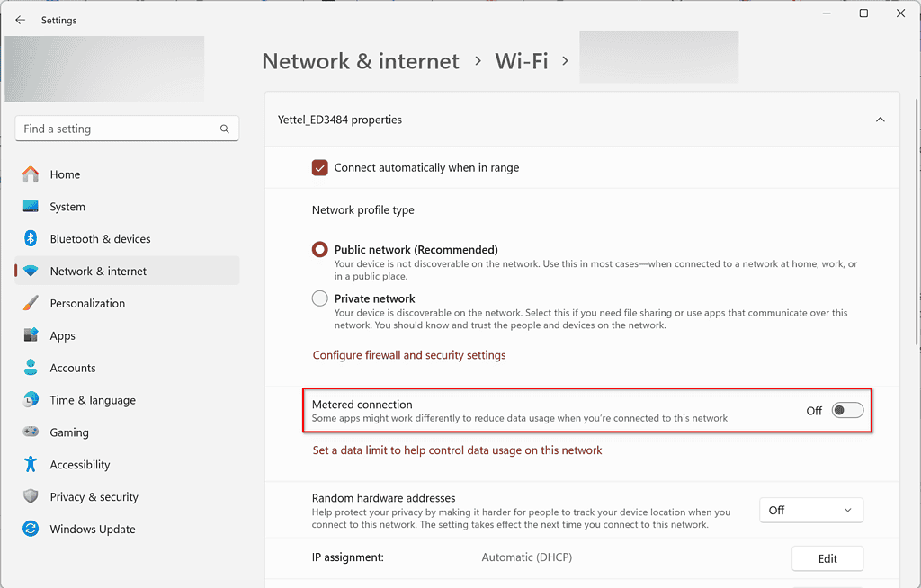Screen dimensions: 921x588
Task: Open Privacy & security settings page
Action: 94,497
